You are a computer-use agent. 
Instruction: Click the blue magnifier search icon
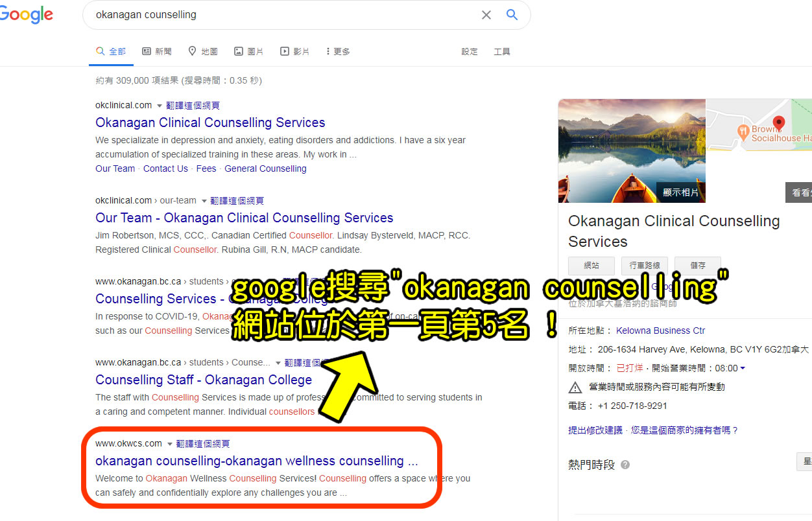click(x=512, y=14)
